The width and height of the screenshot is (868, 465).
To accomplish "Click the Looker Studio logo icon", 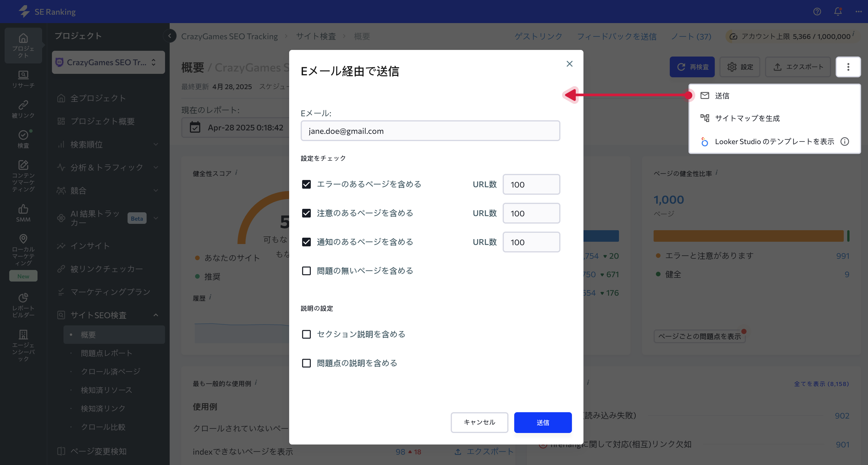I will [x=705, y=142].
